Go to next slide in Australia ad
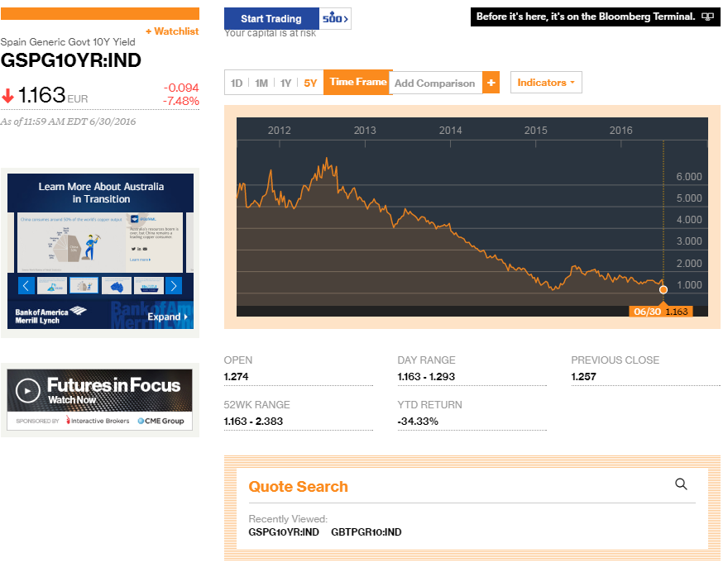Image resolution: width=728 pixels, height=572 pixels. click(x=174, y=286)
